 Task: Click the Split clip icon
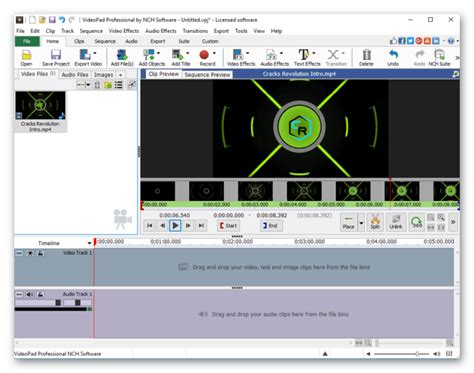pyautogui.click(x=375, y=222)
